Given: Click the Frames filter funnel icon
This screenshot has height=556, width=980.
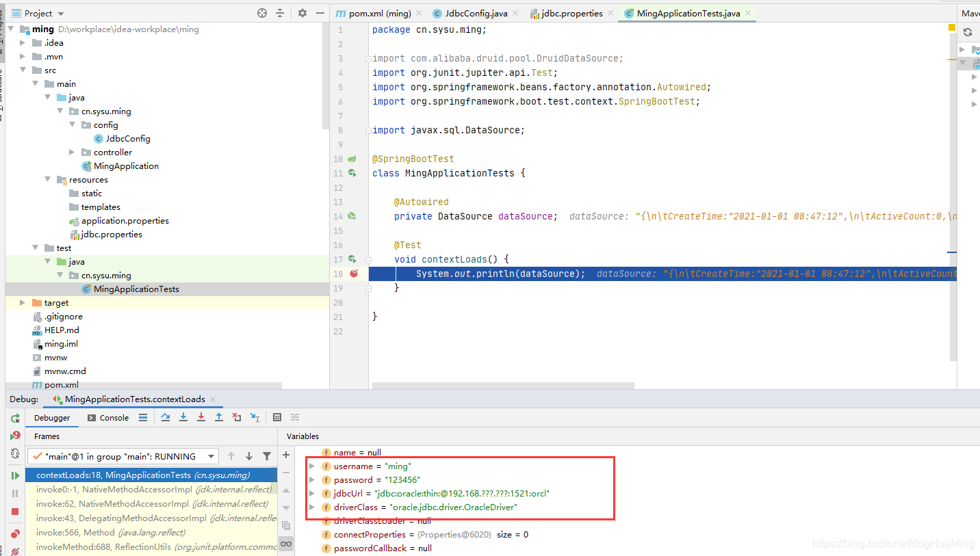Looking at the screenshot, I should [267, 456].
